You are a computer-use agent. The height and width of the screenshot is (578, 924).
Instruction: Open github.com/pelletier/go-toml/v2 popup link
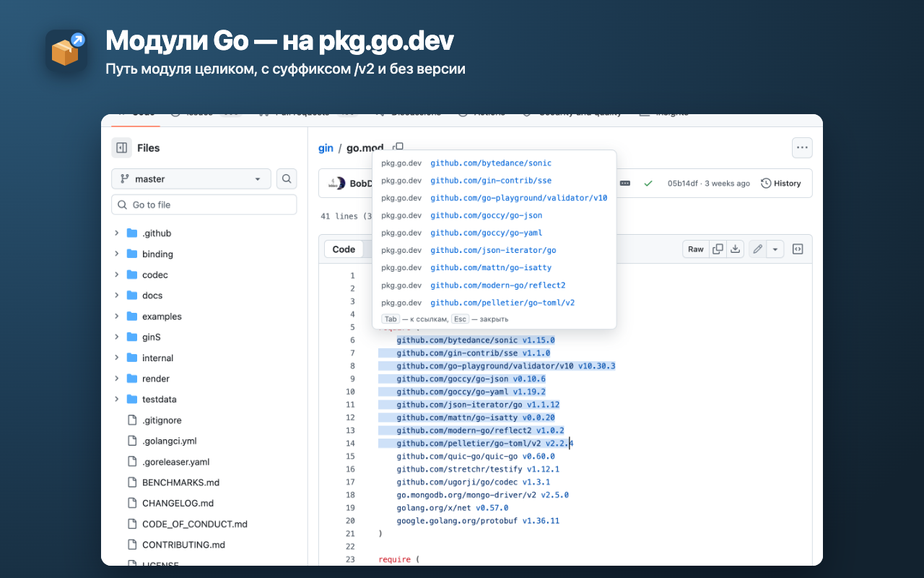click(502, 303)
